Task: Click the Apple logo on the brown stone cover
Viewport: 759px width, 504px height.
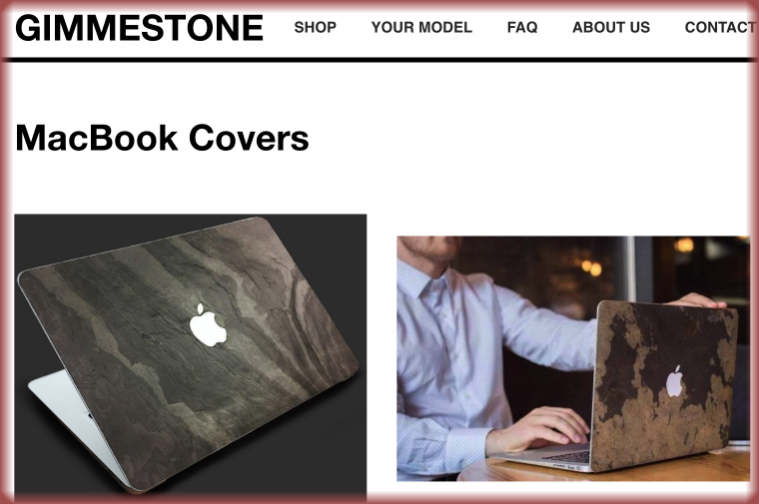Action: [674, 381]
